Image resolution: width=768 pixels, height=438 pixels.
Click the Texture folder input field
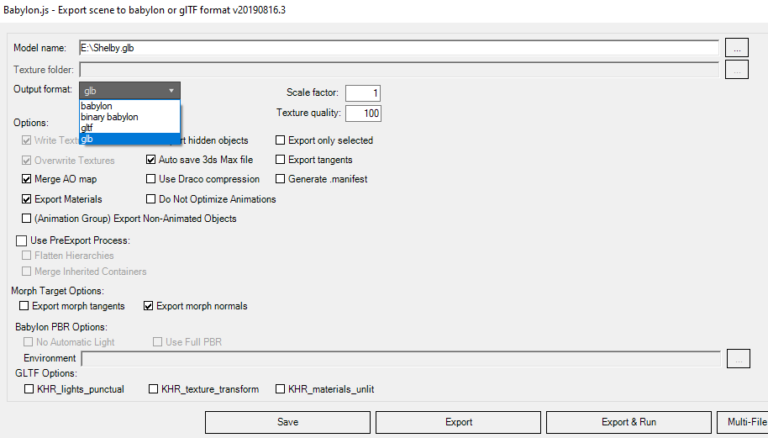point(399,70)
